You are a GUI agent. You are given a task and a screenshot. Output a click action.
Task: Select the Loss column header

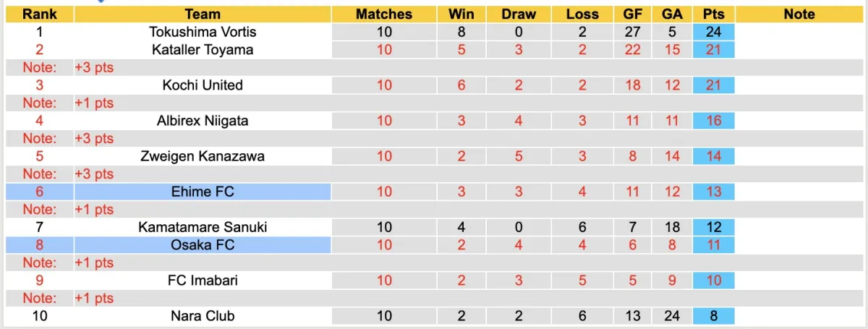pyautogui.click(x=582, y=14)
